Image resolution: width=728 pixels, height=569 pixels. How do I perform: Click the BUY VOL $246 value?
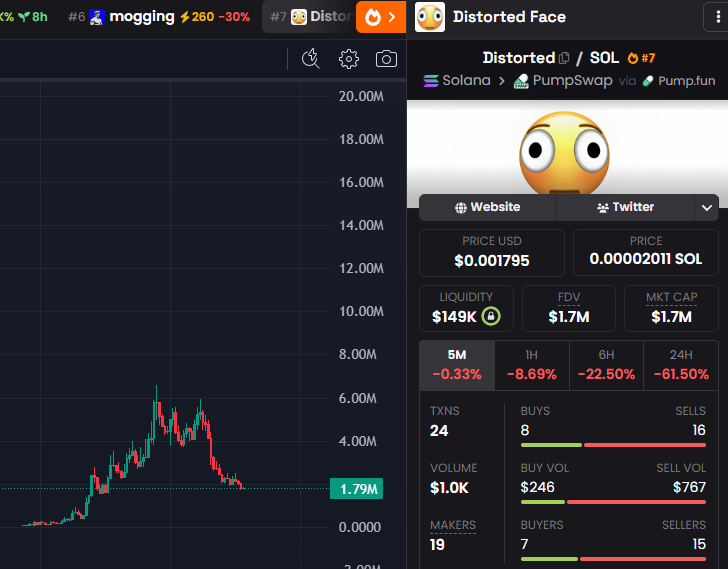[538, 487]
